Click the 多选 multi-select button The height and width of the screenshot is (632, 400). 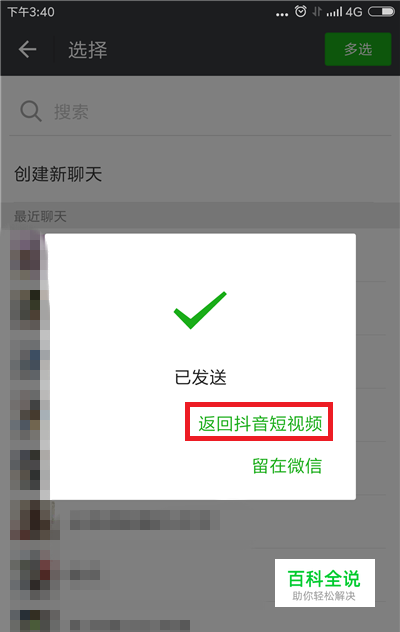[x=358, y=49]
